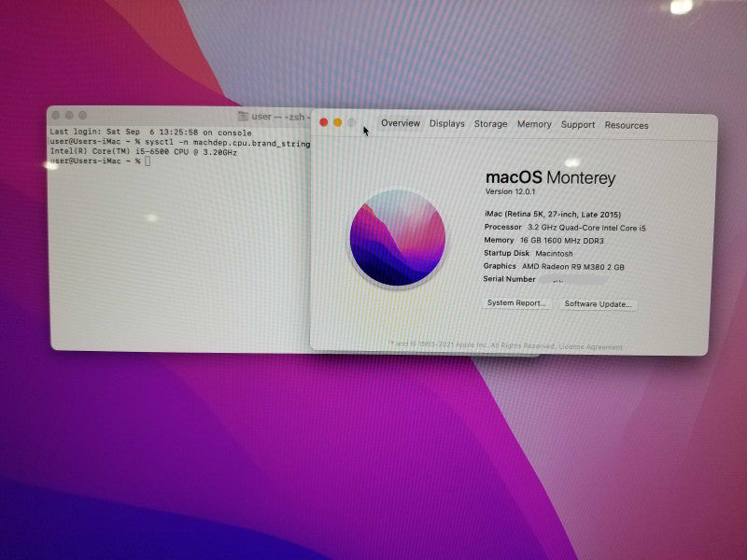The image size is (747, 560).
Task: Open the Displays tab
Action: (447, 124)
